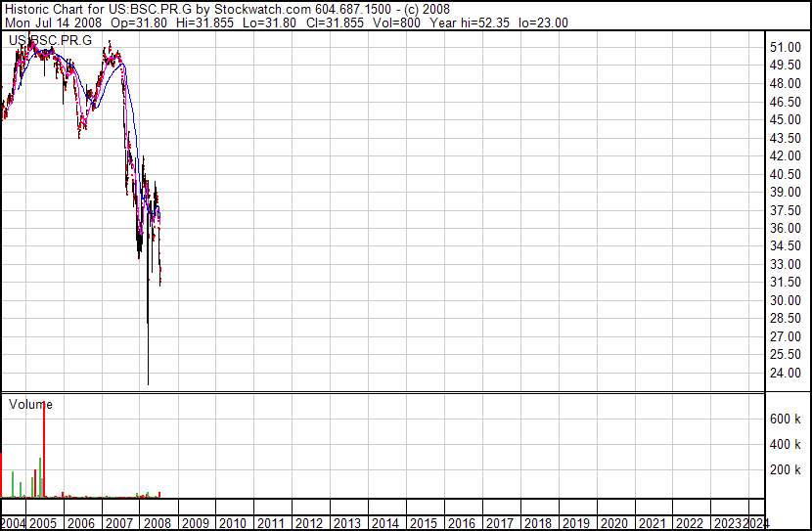Click the 2016 year label
The width and height of the screenshot is (812, 531).
(462, 523)
